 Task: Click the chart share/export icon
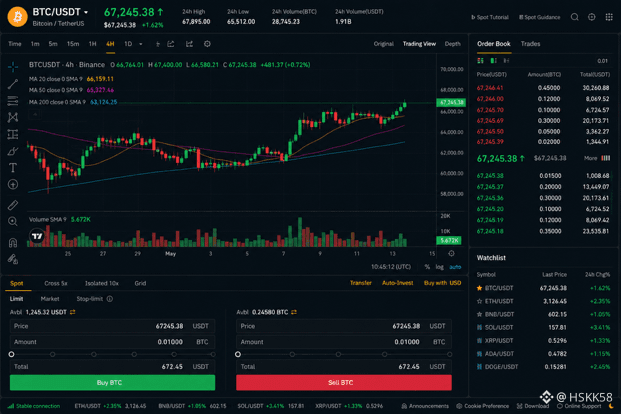(x=171, y=44)
